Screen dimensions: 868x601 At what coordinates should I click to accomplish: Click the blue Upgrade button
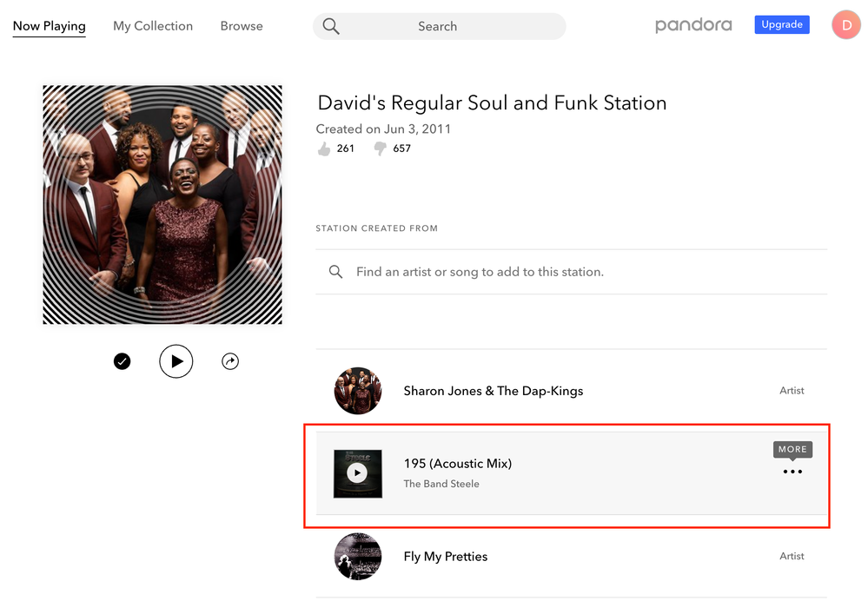[782, 25]
